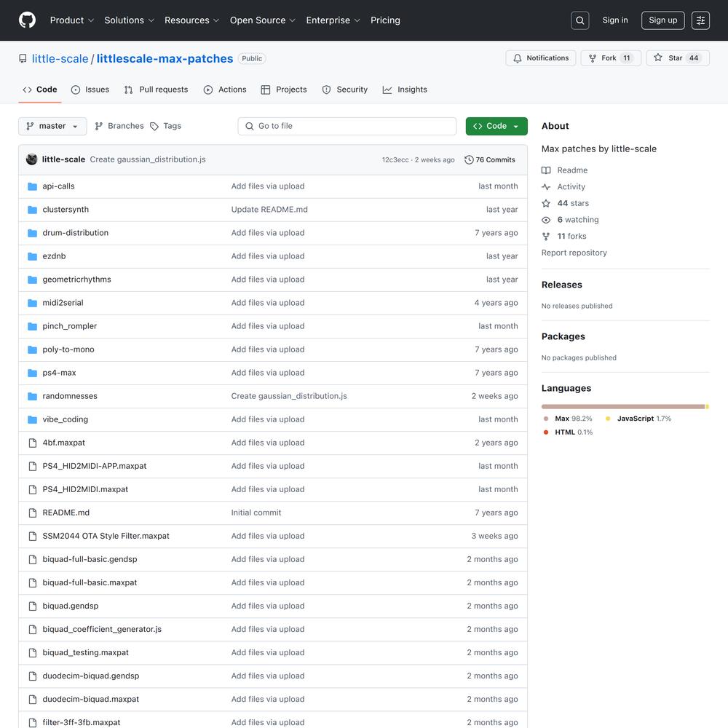Switch to the Pull requests tab
728x728 pixels.
point(156,90)
